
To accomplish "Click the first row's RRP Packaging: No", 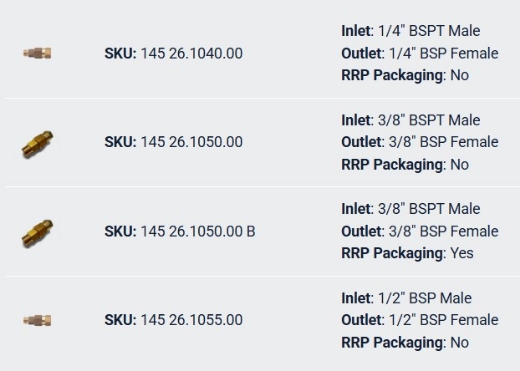I will point(405,75).
